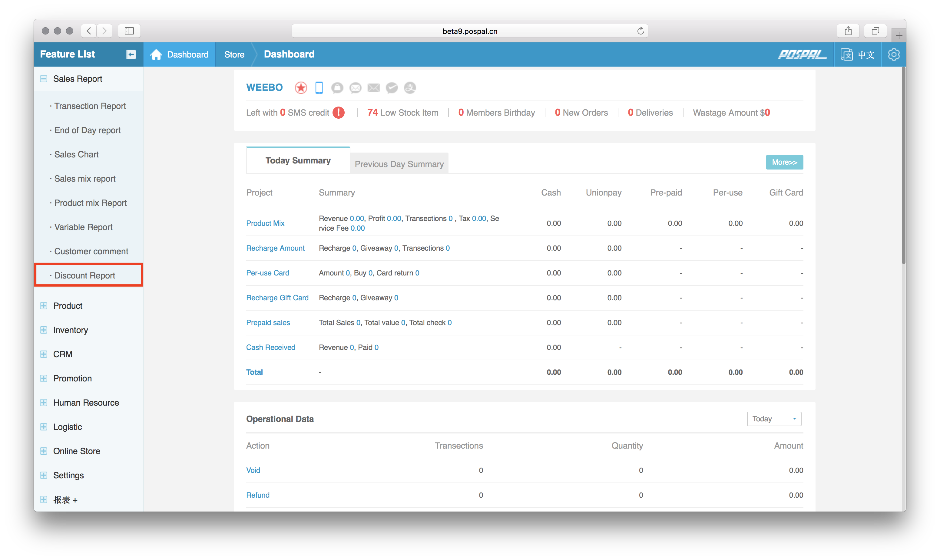This screenshot has height=560, width=940.
Task: Click the More>> button
Action: pos(784,162)
